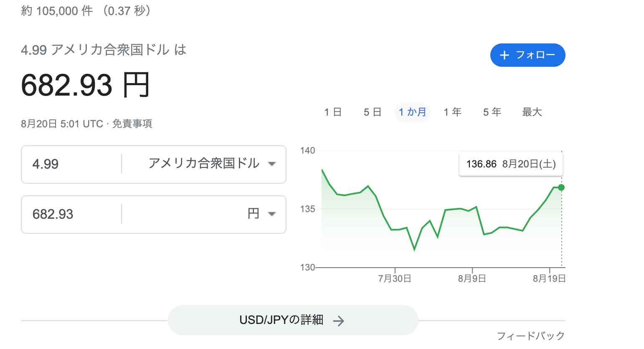Select the 5日 time range tab
The height and width of the screenshot is (349, 644).
coord(372,112)
